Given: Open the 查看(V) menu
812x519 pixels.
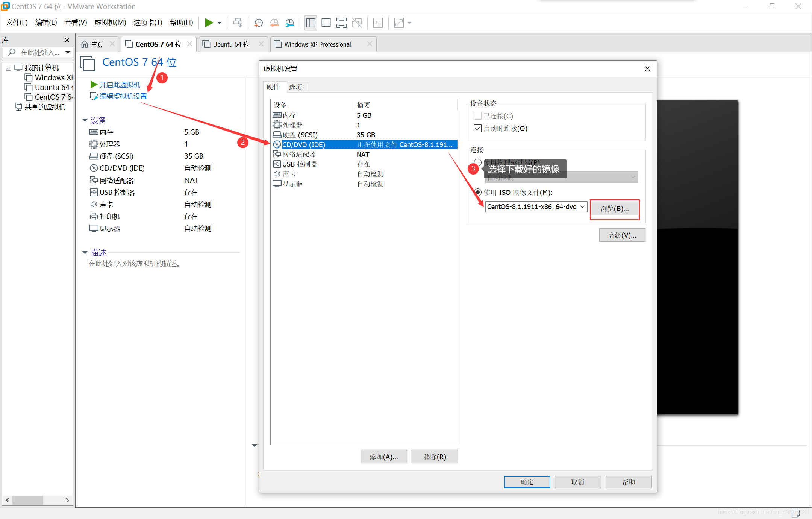Looking at the screenshot, I should click(x=76, y=23).
